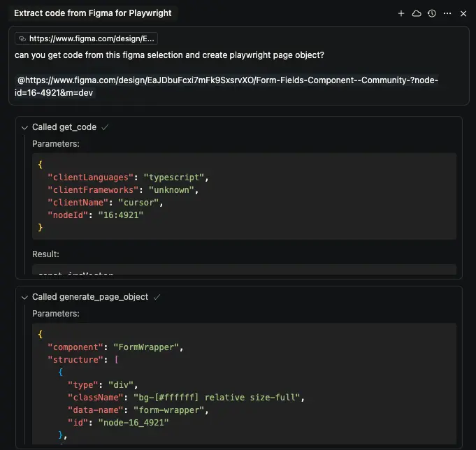
Task: Click the "component" key
Action: coord(75,347)
